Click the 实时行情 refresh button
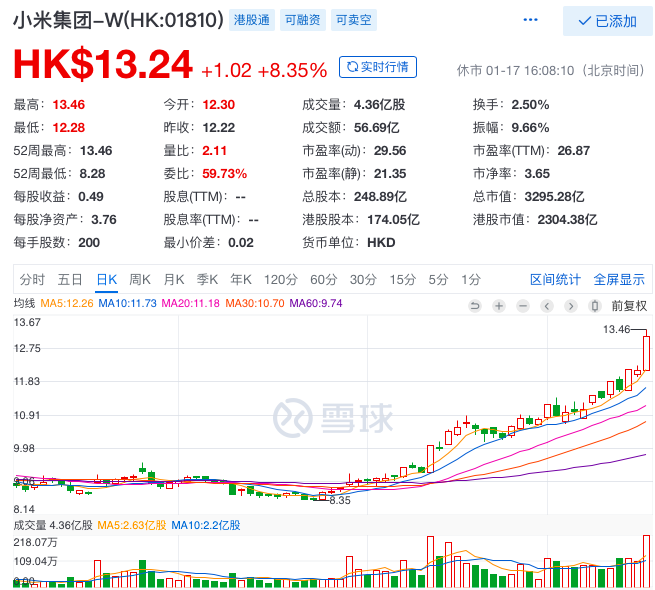 378,67
